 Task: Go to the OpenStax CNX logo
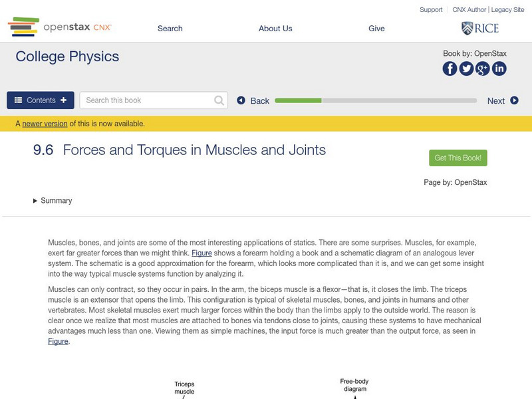[60, 27]
